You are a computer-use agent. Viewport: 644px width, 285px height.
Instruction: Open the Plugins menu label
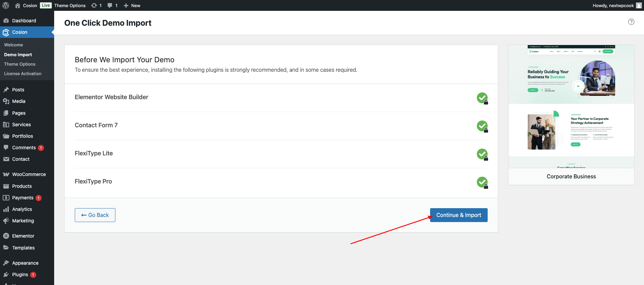click(x=20, y=275)
